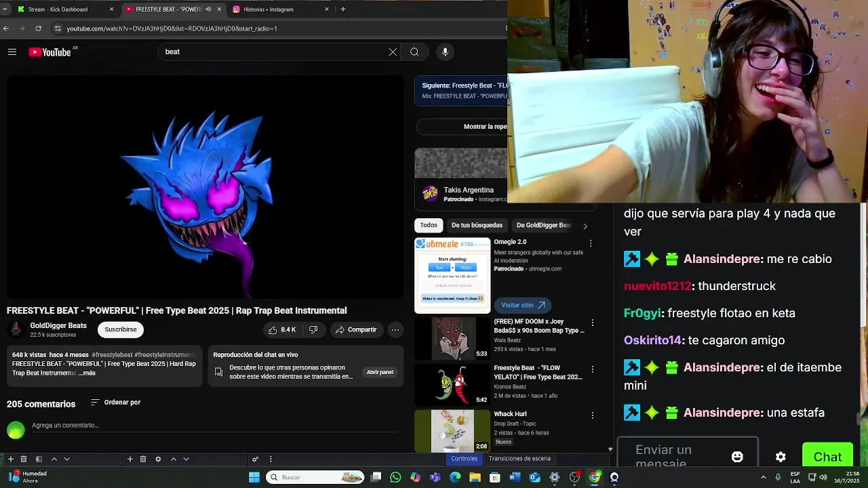Open the GoldDigger Beats channel avatar
This screenshot has width=868, height=488.
tap(16, 330)
